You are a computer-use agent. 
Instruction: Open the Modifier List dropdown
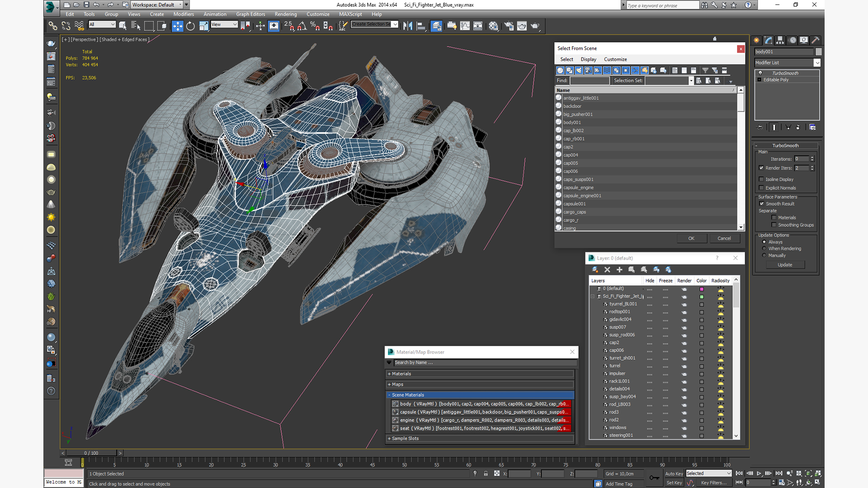click(817, 63)
